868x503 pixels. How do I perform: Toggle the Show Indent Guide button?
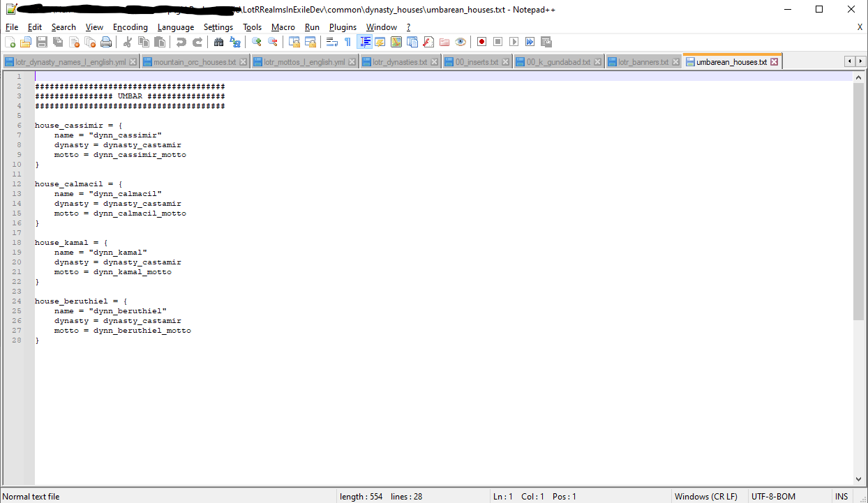[364, 42]
